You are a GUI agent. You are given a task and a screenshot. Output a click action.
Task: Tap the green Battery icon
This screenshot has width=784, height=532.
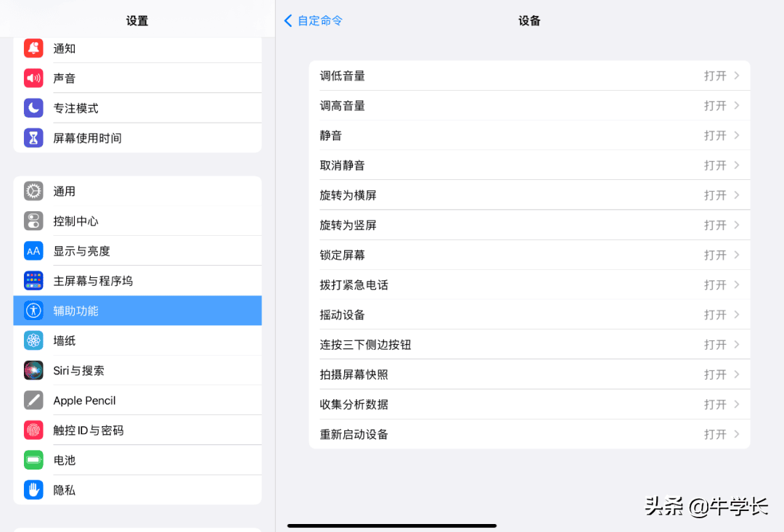(x=33, y=460)
